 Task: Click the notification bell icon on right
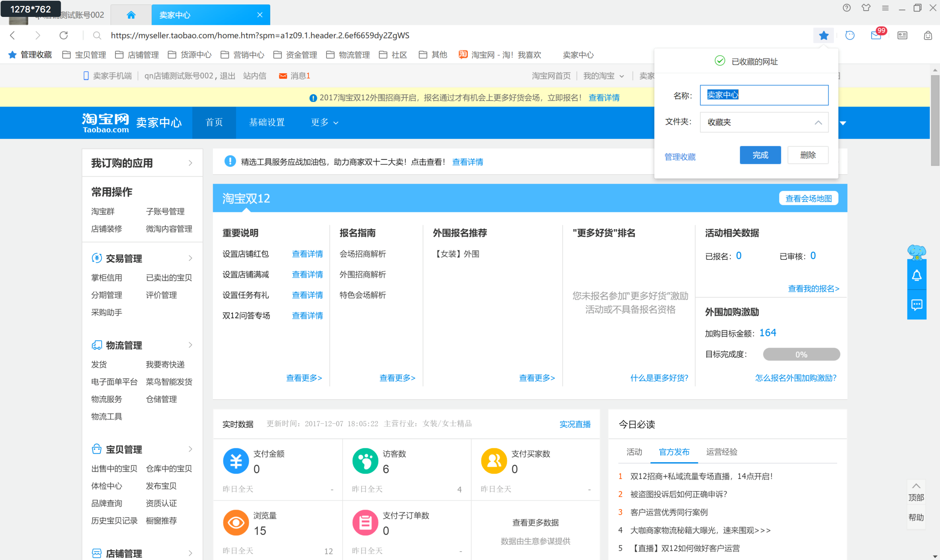[916, 276]
